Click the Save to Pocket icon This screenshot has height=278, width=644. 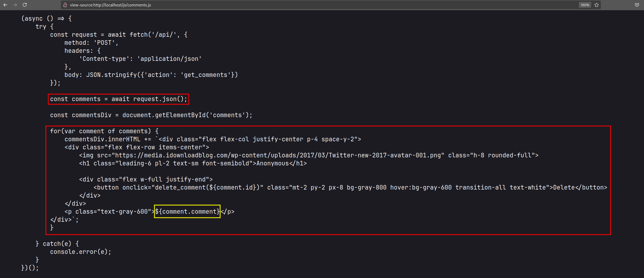click(x=637, y=5)
